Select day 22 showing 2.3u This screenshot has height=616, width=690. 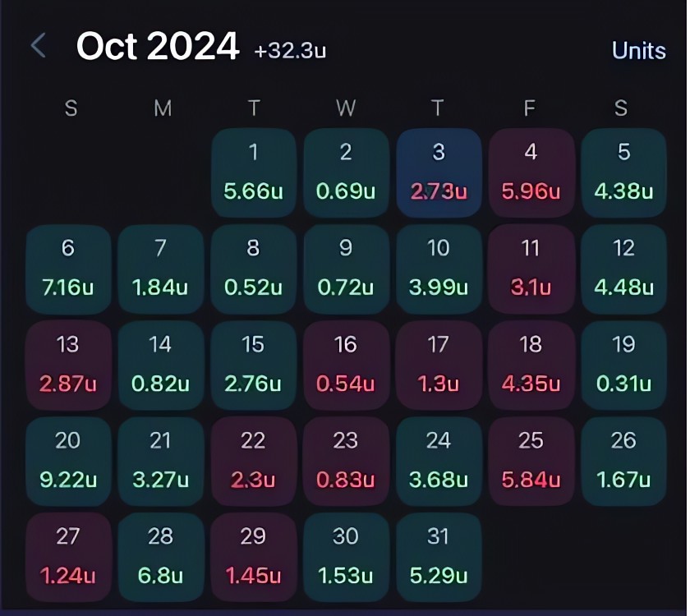[254, 462]
